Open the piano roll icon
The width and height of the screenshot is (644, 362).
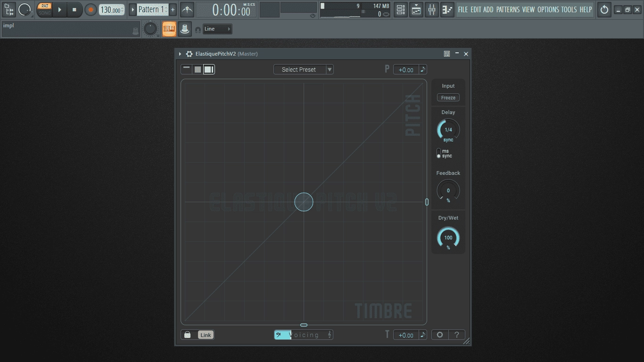click(447, 9)
